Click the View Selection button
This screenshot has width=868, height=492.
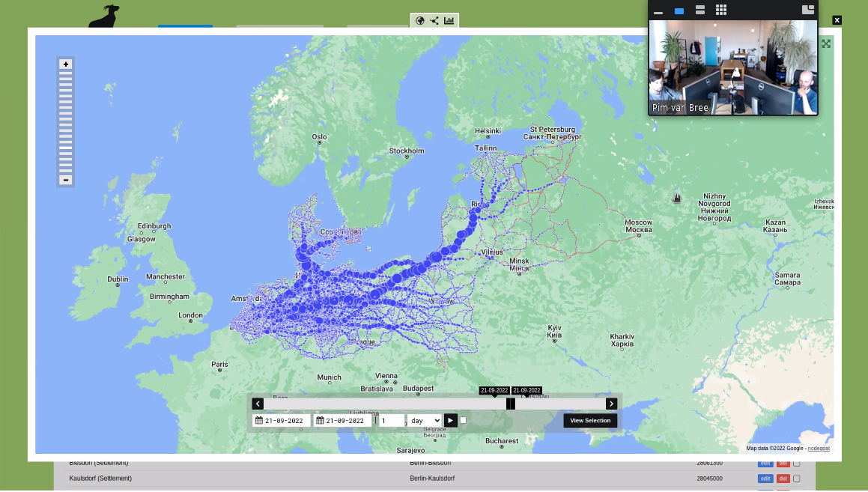click(590, 421)
